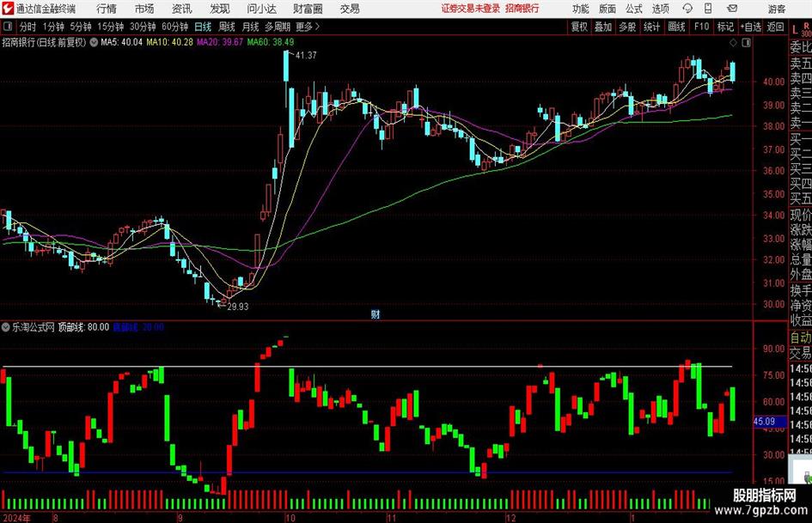Open the 问小达 menu

pyautogui.click(x=261, y=9)
